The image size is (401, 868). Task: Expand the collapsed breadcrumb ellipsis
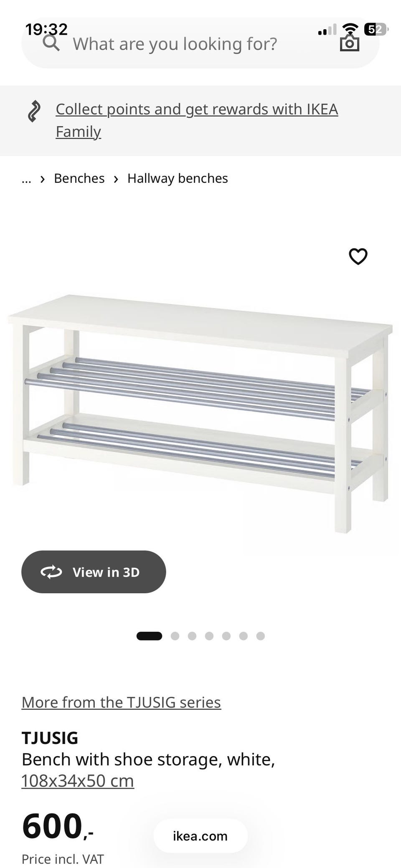26,179
